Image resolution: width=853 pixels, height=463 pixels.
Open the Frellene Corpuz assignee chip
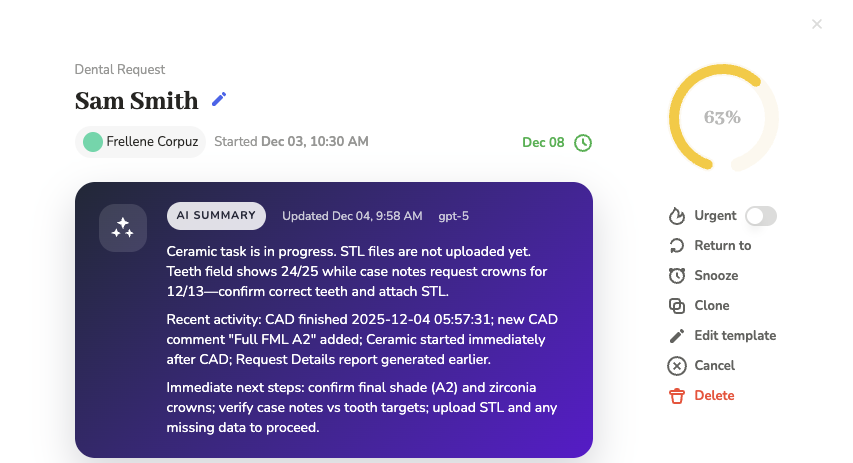pos(141,142)
